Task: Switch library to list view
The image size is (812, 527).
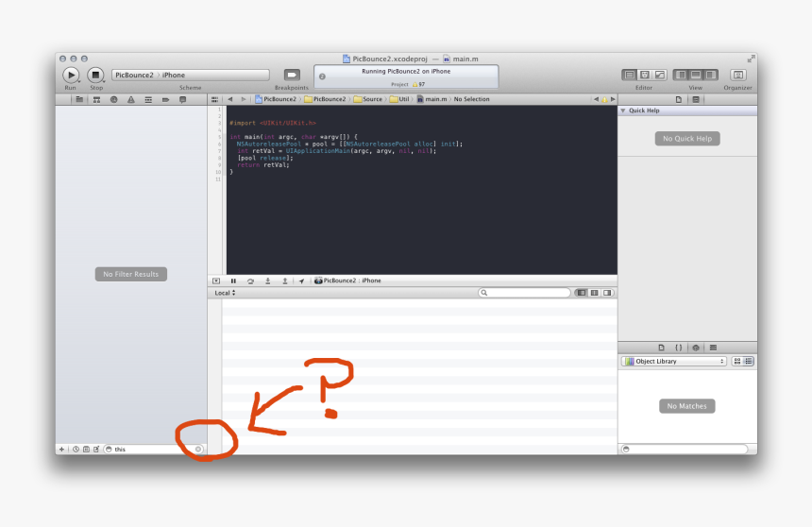Action: pyautogui.click(x=749, y=361)
